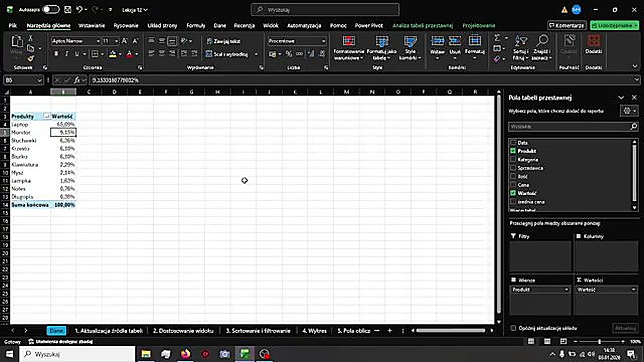Check the Kategoria field checkbox
Viewport: 644px width, 362px height.
pyautogui.click(x=513, y=159)
